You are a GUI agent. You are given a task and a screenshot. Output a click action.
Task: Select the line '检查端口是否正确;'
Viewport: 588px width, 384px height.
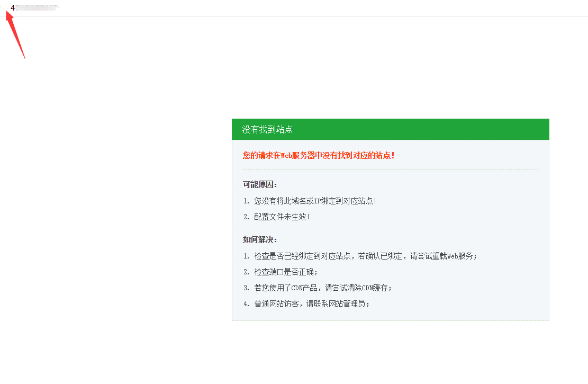tap(286, 272)
